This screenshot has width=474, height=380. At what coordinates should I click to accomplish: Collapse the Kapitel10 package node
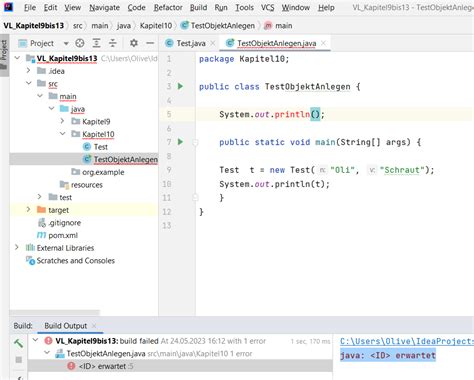[x=63, y=134]
